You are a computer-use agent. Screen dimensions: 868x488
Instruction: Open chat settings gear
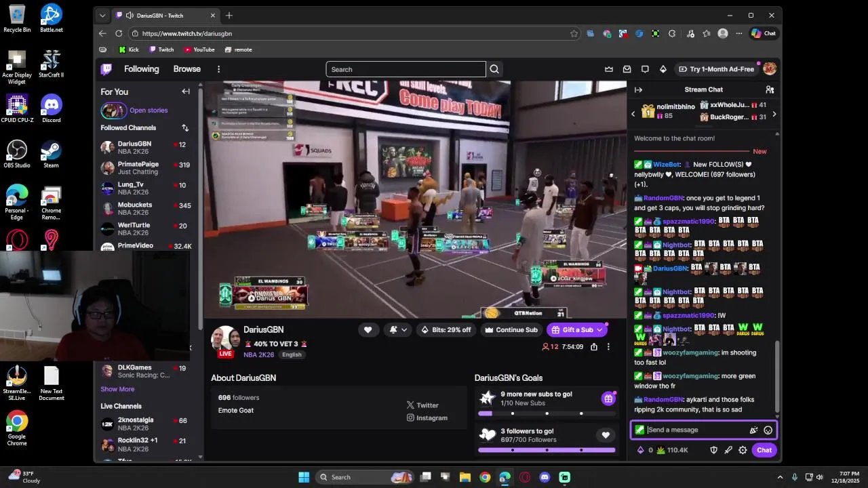pos(743,450)
